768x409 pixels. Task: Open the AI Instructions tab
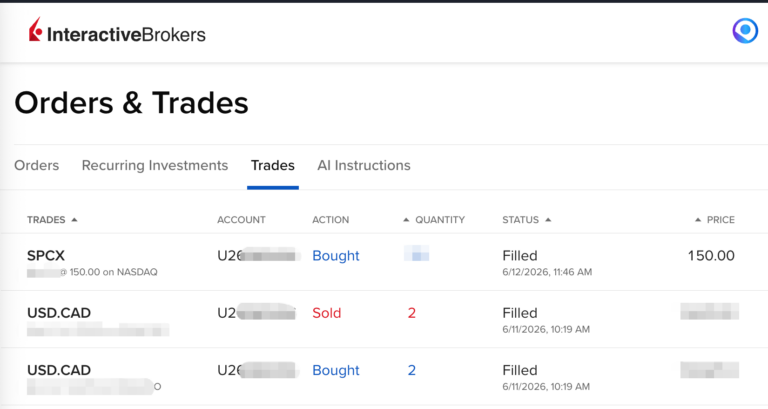pyautogui.click(x=364, y=166)
